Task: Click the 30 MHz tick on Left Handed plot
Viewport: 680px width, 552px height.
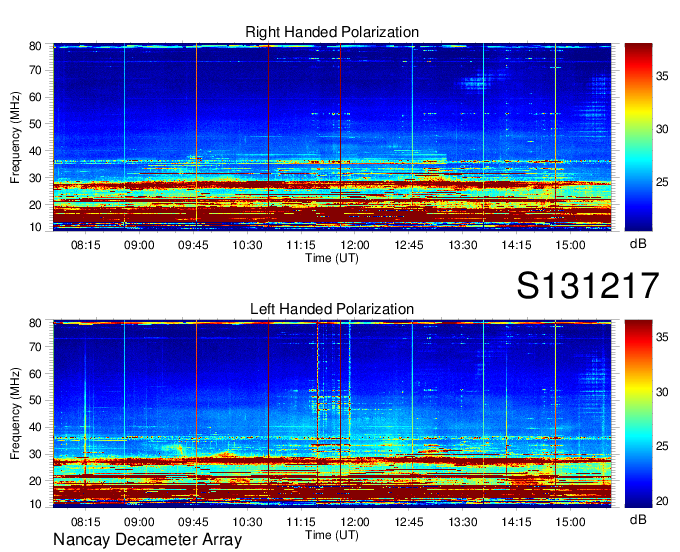Action: tap(35, 454)
